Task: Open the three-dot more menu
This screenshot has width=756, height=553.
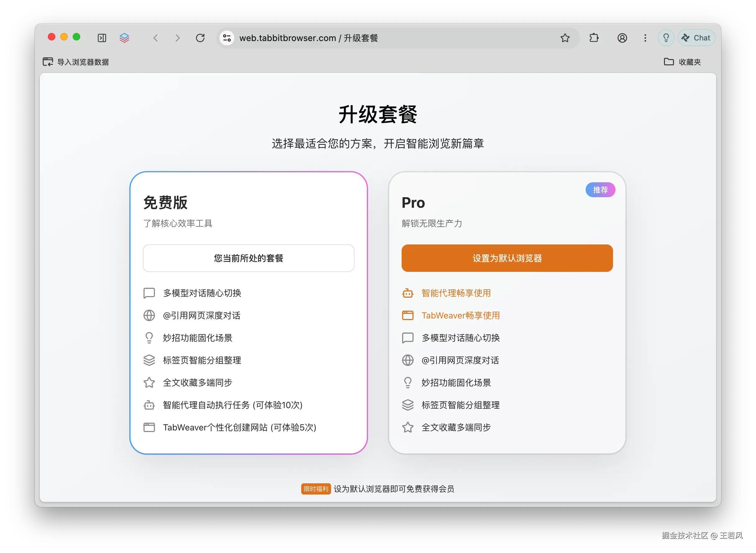Action: click(x=645, y=38)
